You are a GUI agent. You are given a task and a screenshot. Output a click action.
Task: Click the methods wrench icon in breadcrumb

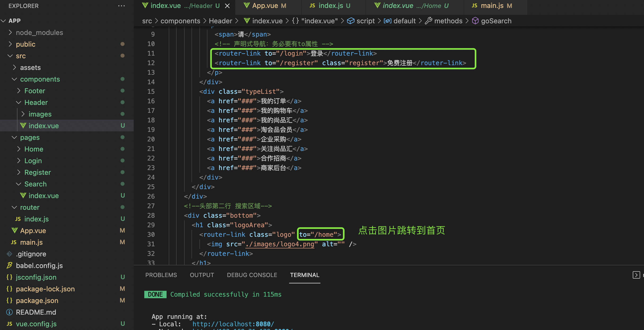click(x=428, y=21)
